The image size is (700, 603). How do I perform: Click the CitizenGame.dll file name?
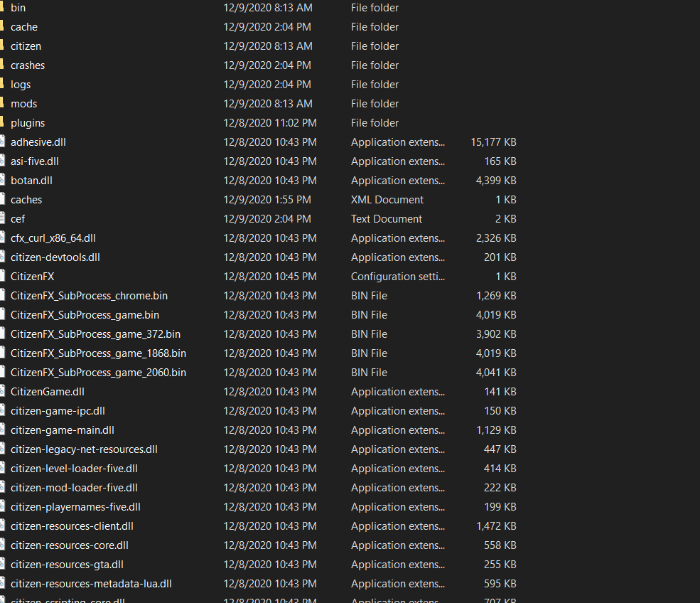click(x=48, y=392)
